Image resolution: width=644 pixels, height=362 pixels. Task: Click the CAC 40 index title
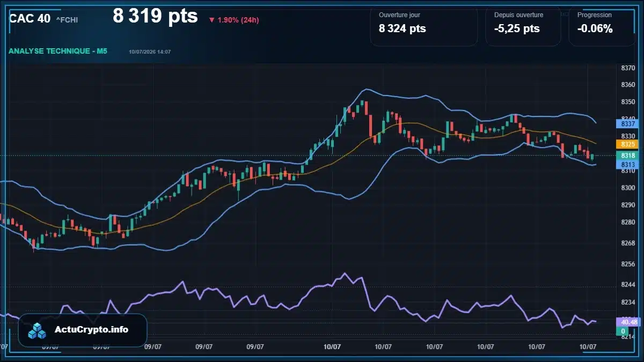point(30,19)
